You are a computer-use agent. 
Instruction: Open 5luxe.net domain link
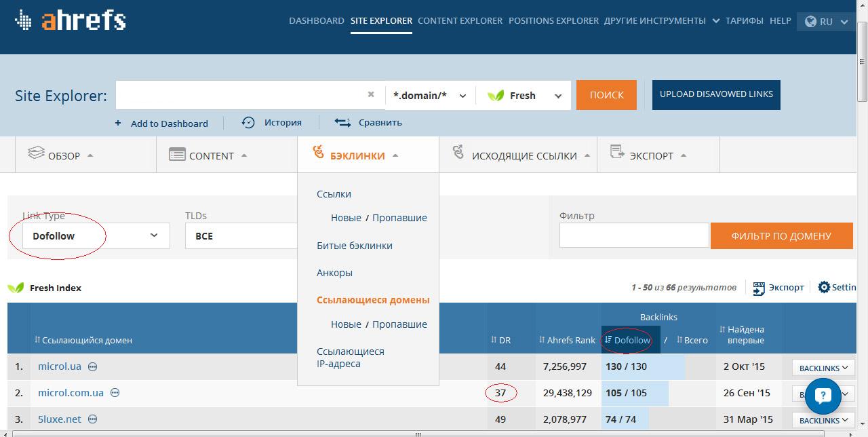pos(60,419)
